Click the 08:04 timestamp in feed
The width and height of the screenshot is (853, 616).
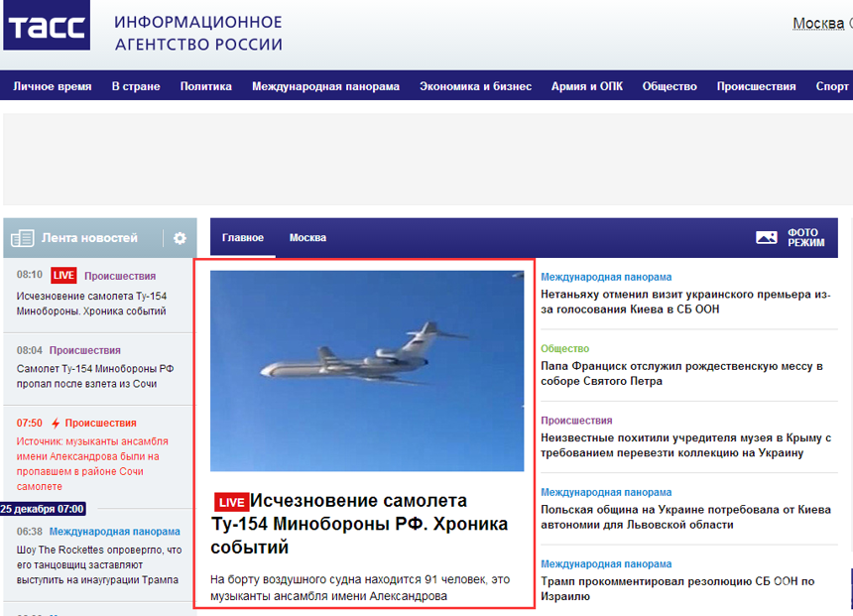tap(30, 350)
